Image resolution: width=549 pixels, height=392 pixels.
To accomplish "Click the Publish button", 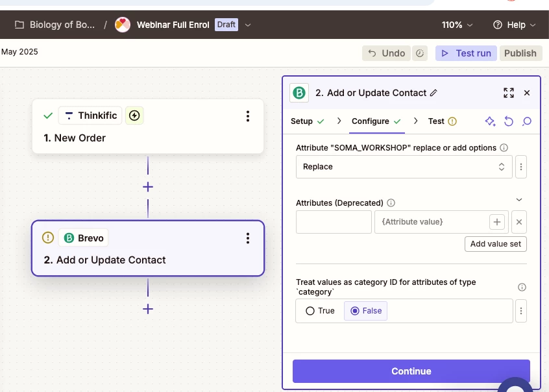I will [520, 53].
